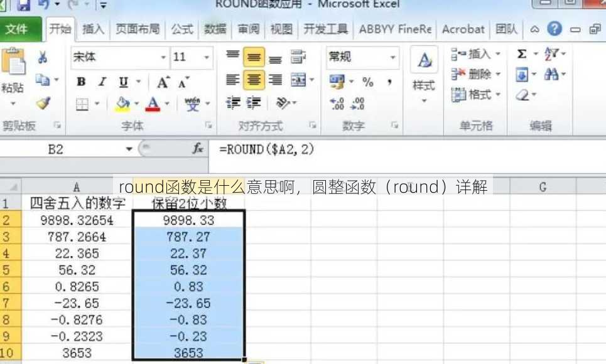Click Merge and Center icon

[298, 80]
